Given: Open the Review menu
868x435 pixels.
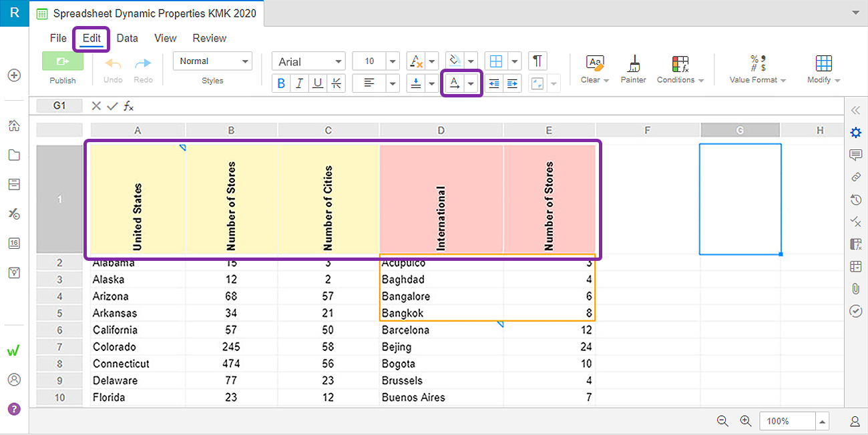Looking at the screenshot, I should click(x=210, y=38).
